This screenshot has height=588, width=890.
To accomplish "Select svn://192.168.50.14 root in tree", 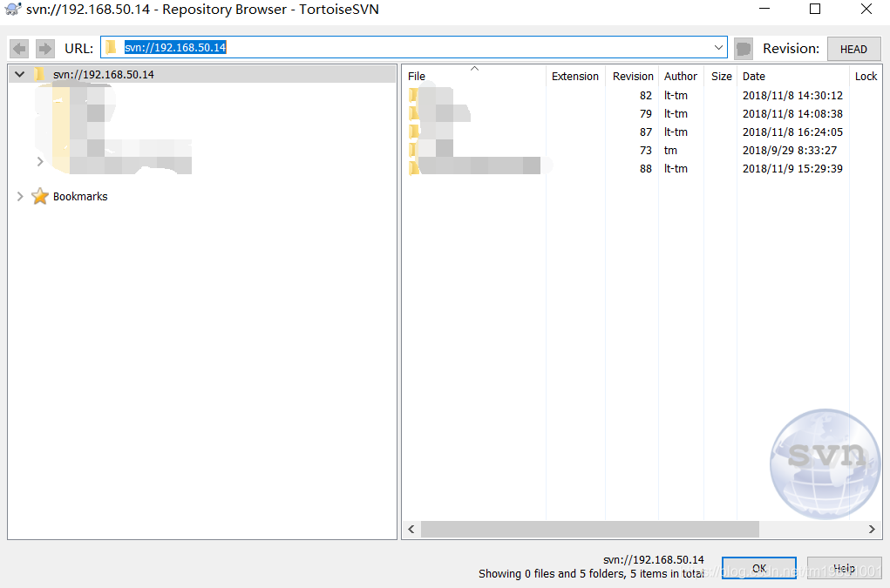I will (x=104, y=74).
